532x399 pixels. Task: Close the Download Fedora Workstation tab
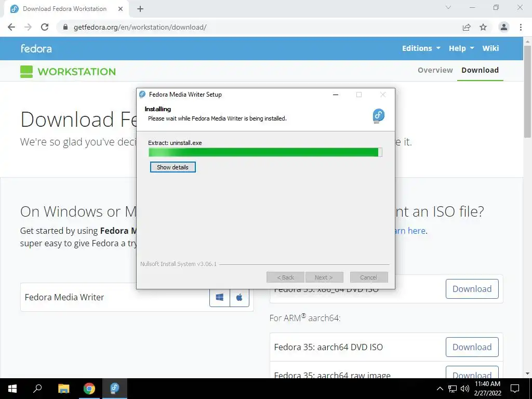(121, 9)
